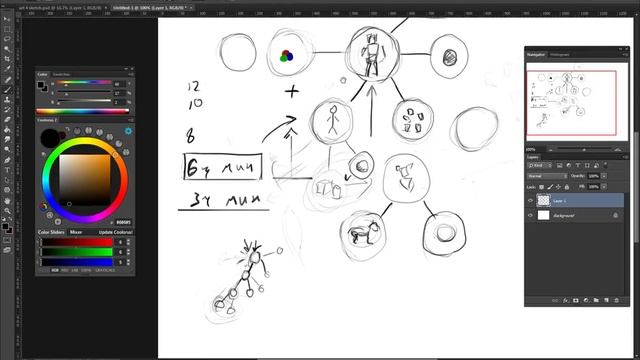Toggle lock transparent pixels
The width and height of the screenshot is (640, 360).
pyautogui.click(x=542, y=187)
